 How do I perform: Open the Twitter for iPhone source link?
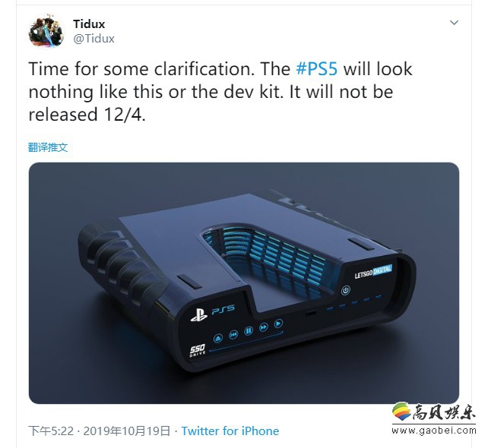pos(230,431)
